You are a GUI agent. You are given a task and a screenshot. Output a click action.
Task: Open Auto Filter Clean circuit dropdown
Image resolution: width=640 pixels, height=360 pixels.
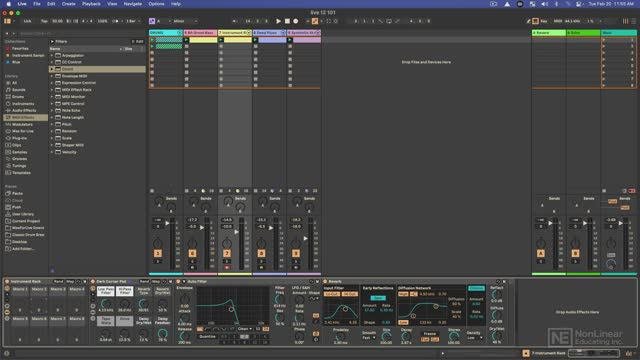(x=244, y=329)
